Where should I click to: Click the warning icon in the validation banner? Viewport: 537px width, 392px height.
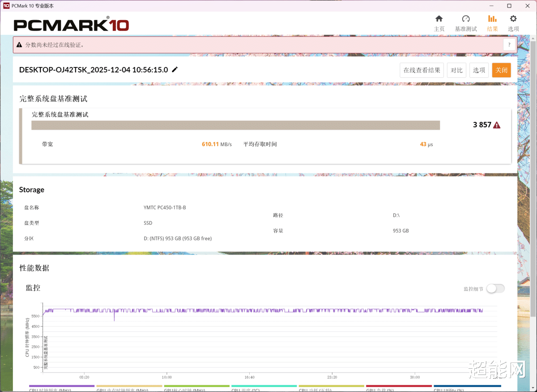(x=19, y=45)
